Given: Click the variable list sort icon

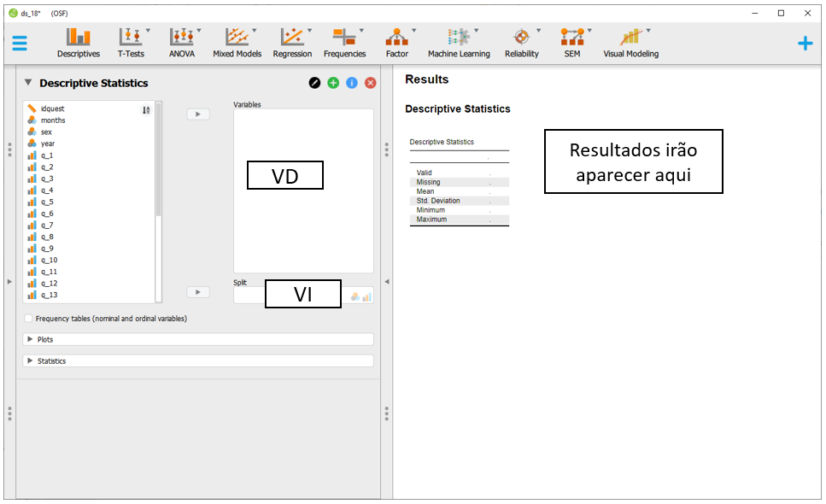Looking at the screenshot, I should (146, 109).
